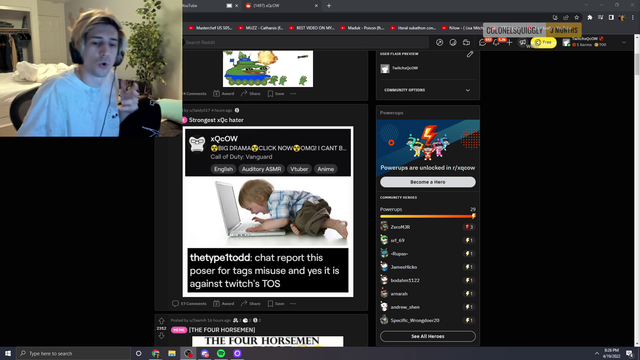Image resolution: width=640 pixels, height=360 pixels.
Task: Click See All Heroes button
Action: 428,336
